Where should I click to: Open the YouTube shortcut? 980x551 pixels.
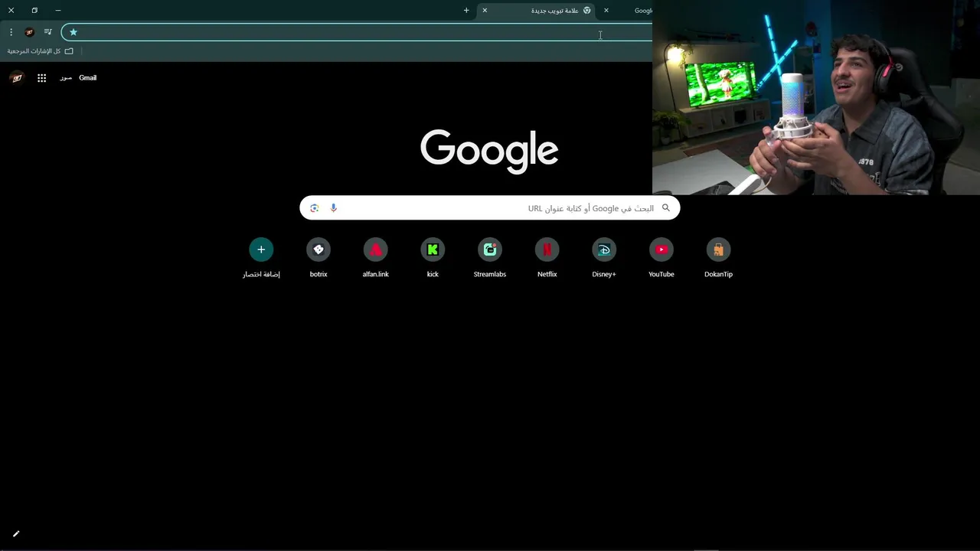pyautogui.click(x=661, y=259)
